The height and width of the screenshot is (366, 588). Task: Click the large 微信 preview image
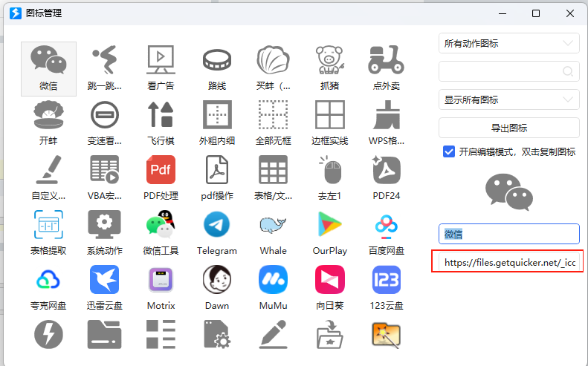509,192
